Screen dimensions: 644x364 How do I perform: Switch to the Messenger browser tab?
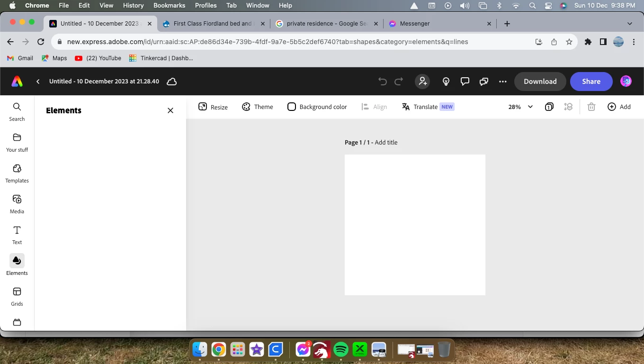(x=440, y=24)
